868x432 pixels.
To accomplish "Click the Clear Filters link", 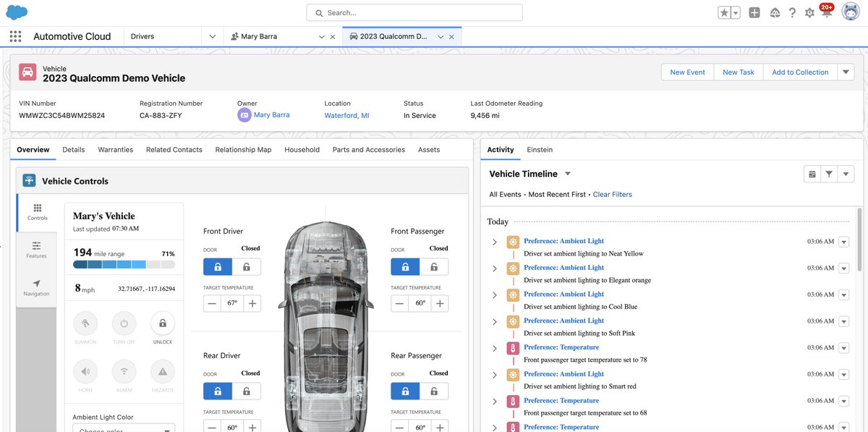I will tap(613, 194).
